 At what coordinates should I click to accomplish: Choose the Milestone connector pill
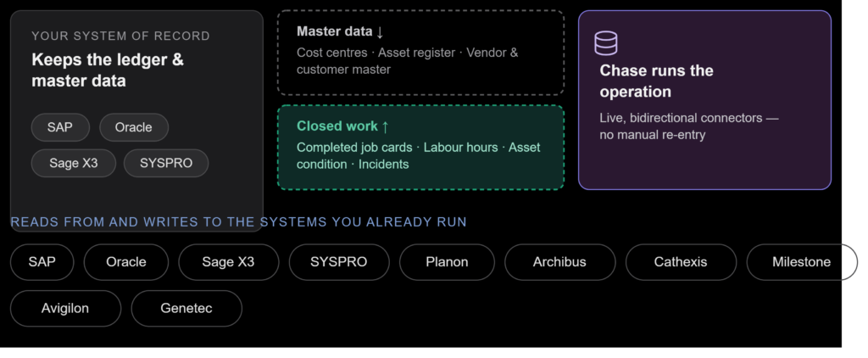[802, 261]
